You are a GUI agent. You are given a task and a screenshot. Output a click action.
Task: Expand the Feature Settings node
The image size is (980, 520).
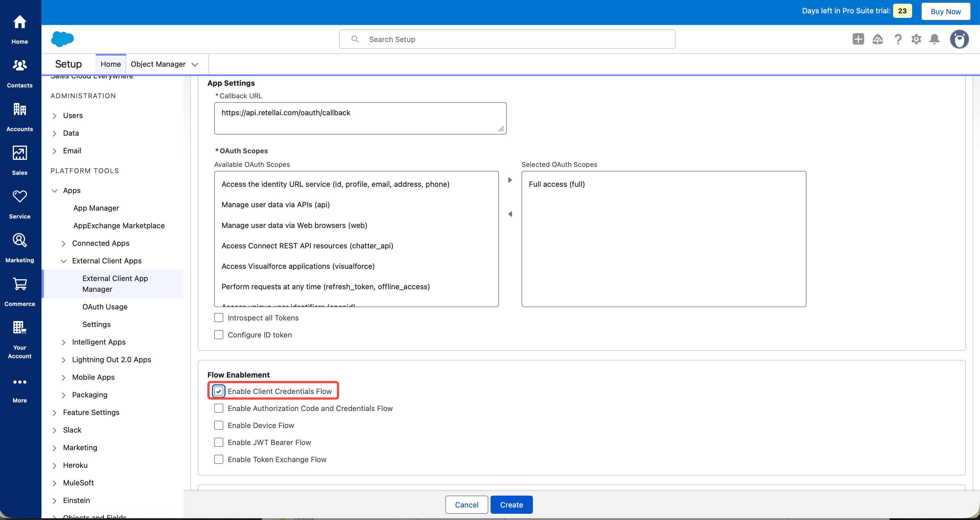(55, 413)
